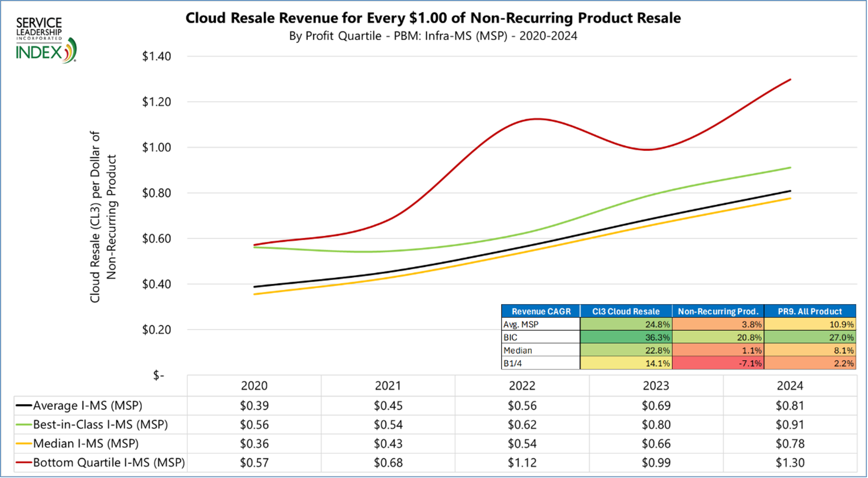Click the yellow Median I-MS legend marker
Viewport: 868px width, 478px height.
coord(24,443)
